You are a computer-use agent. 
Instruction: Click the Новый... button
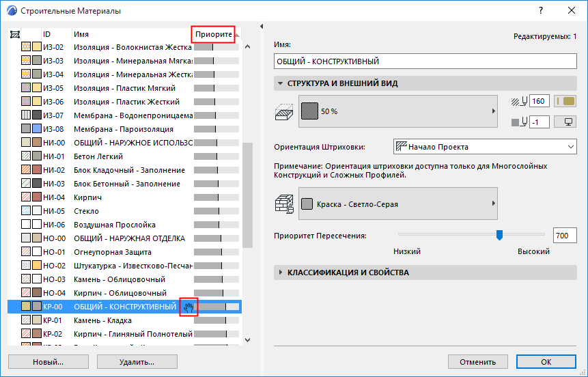coord(48,361)
